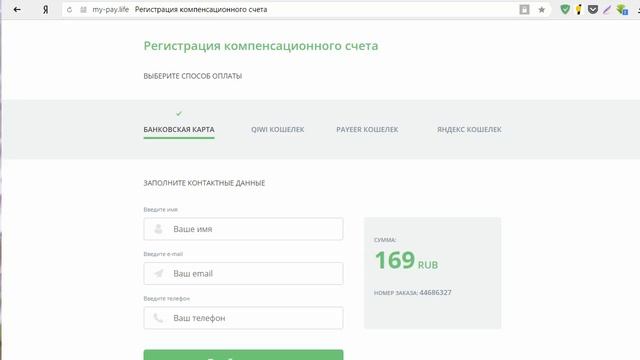The image size is (640, 360).
Task: Click the Выберите способ оплаты label
Action: tap(193, 76)
